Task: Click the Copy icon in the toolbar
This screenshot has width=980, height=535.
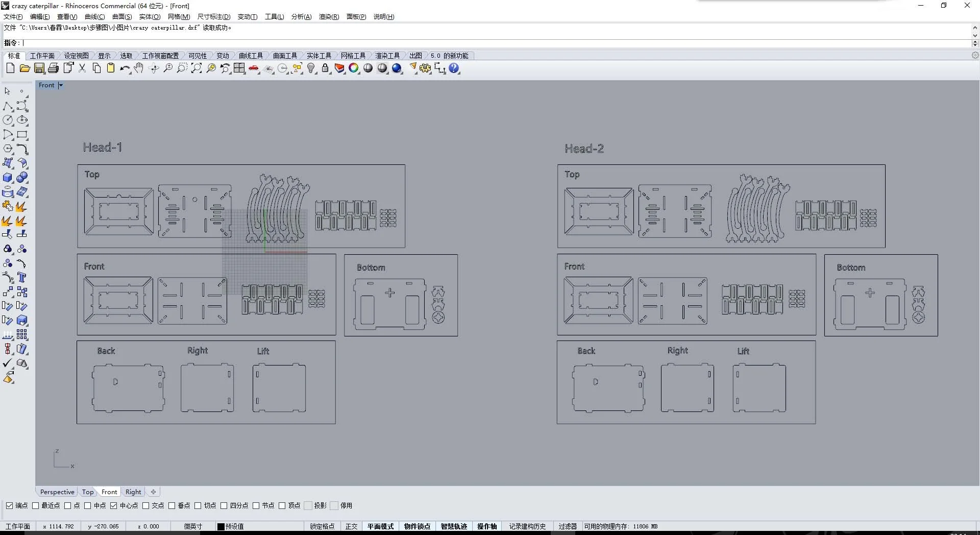Action: 96,68
